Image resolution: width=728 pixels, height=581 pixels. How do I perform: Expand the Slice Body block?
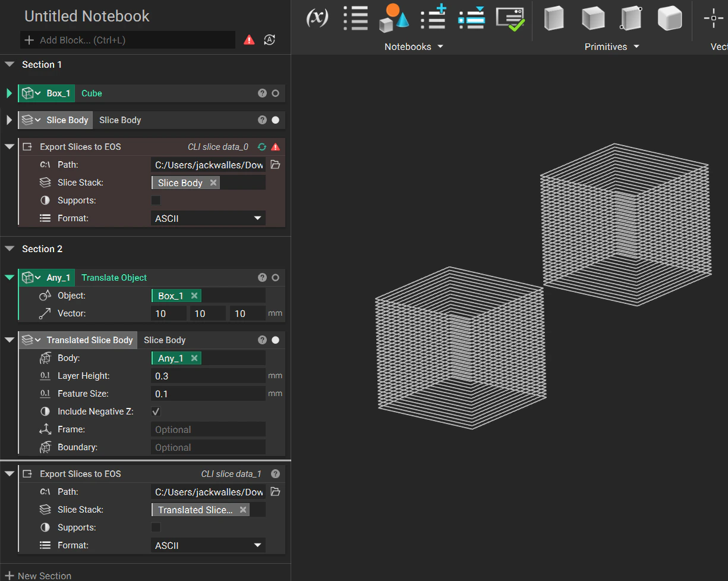[9, 120]
